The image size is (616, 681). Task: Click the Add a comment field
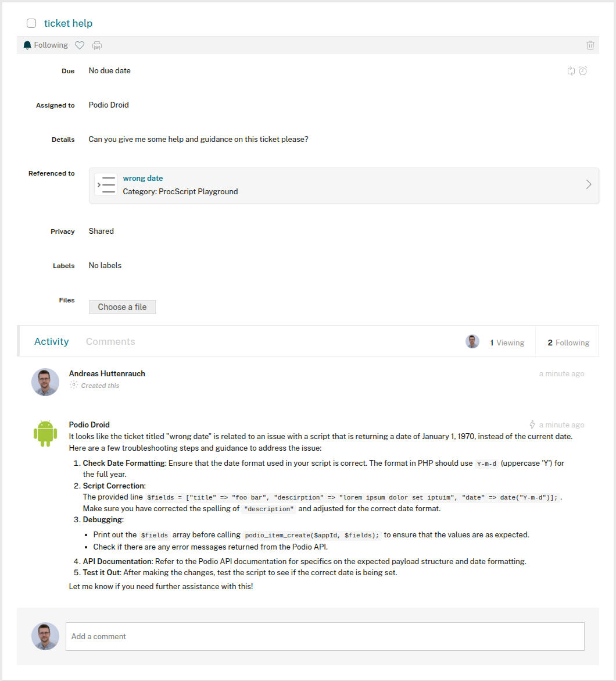[325, 636]
